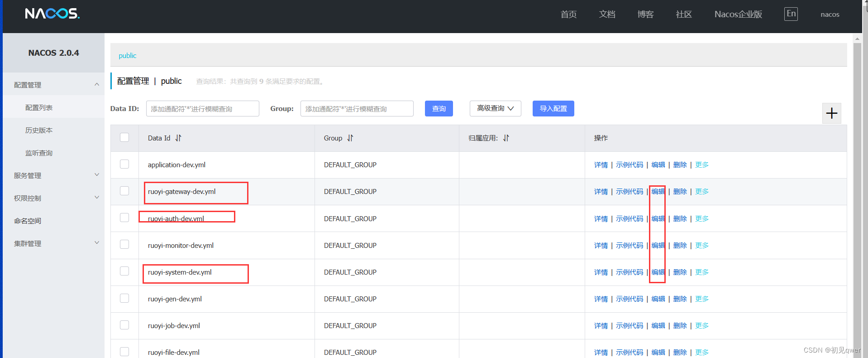Check the ruoyi-job-dev.yml row checkbox
Image resolution: width=868 pixels, height=358 pixels.
pyautogui.click(x=124, y=325)
